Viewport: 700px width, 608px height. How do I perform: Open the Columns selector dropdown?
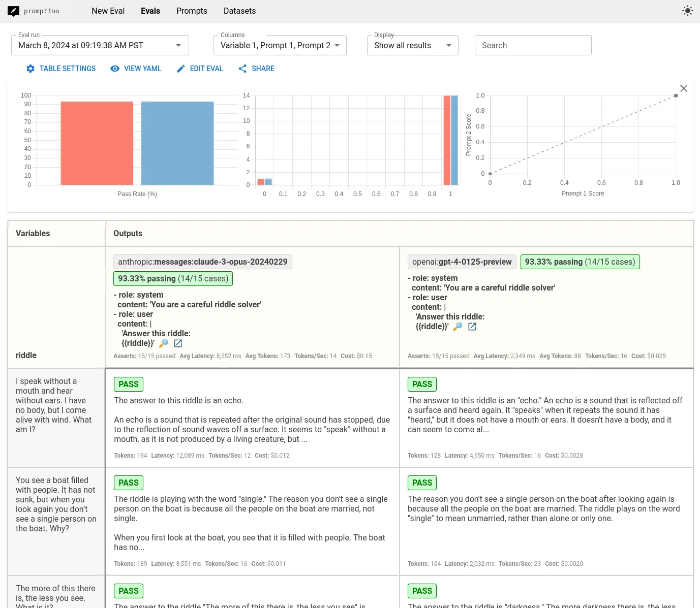pyautogui.click(x=280, y=45)
